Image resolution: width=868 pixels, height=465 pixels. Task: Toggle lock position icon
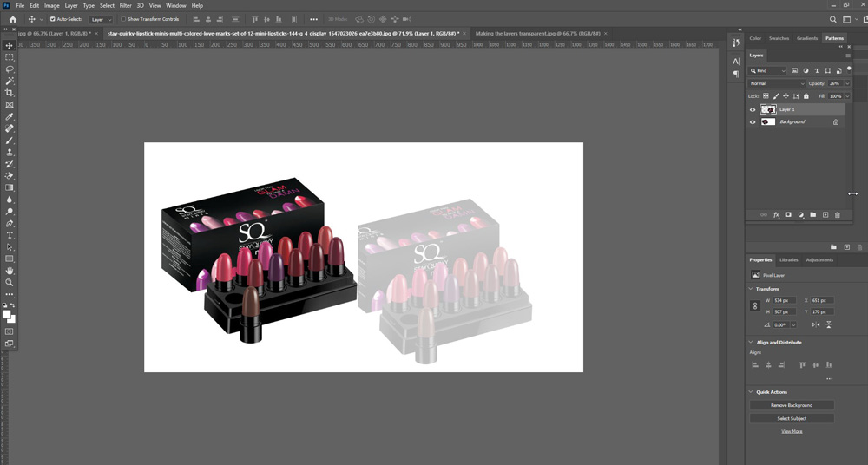[x=786, y=96]
